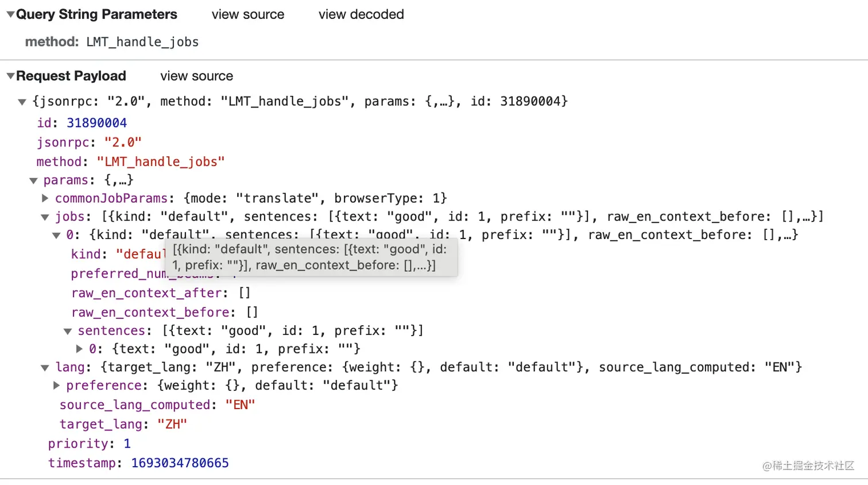
Task: Collapse the Request Payload section
Action: pos(10,75)
